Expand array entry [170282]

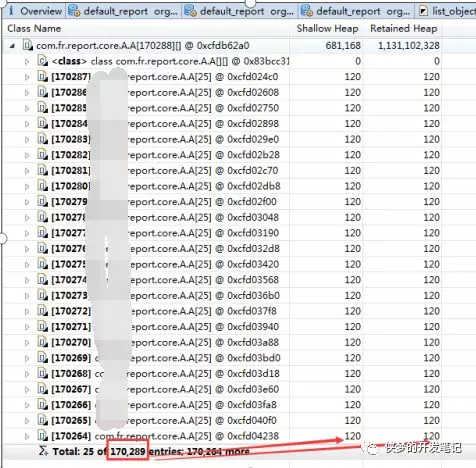tap(27, 155)
